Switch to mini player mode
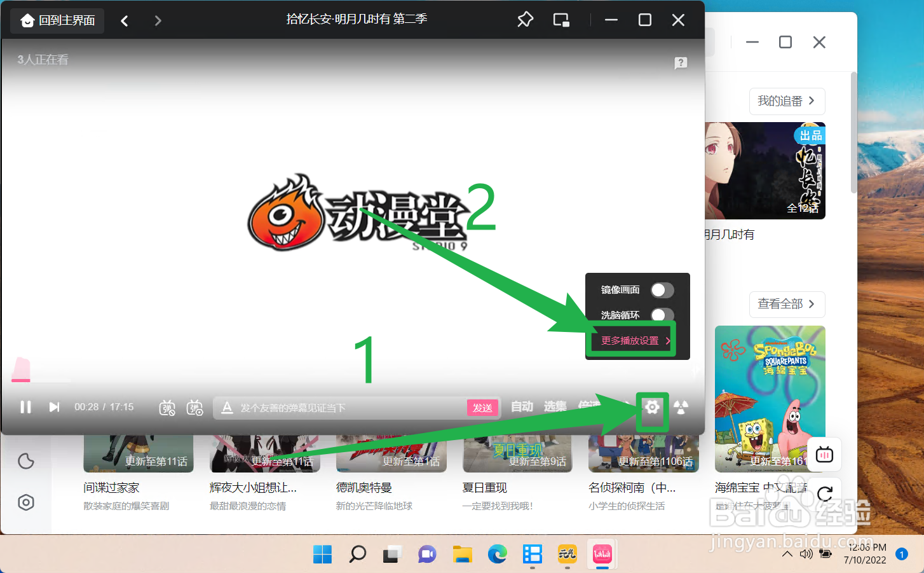Viewport: 924px width, 573px height. coord(561,20)
